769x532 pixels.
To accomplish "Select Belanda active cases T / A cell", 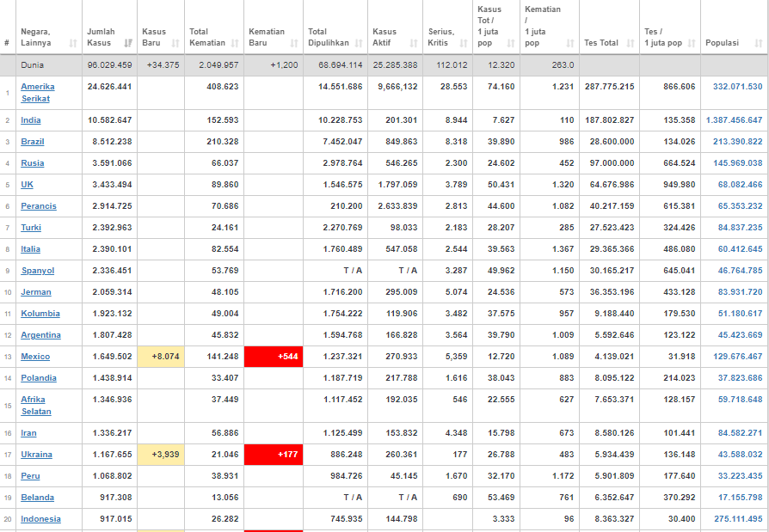I will point(408,498).
